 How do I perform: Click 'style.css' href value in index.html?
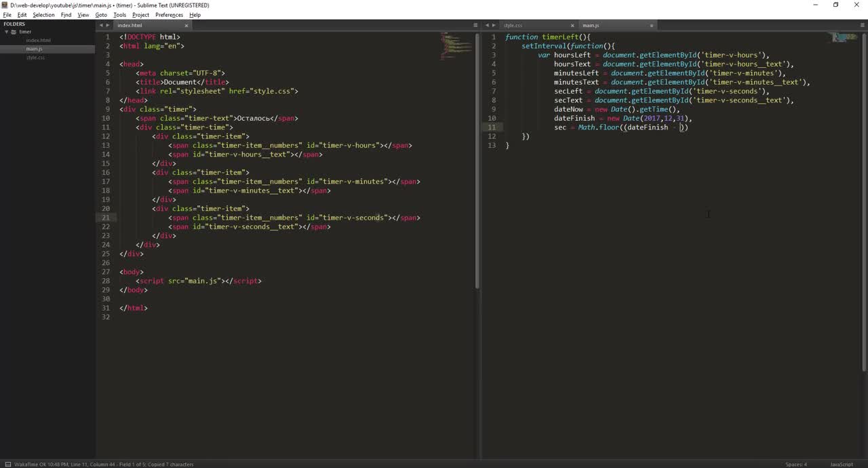(x=273, y=92)
